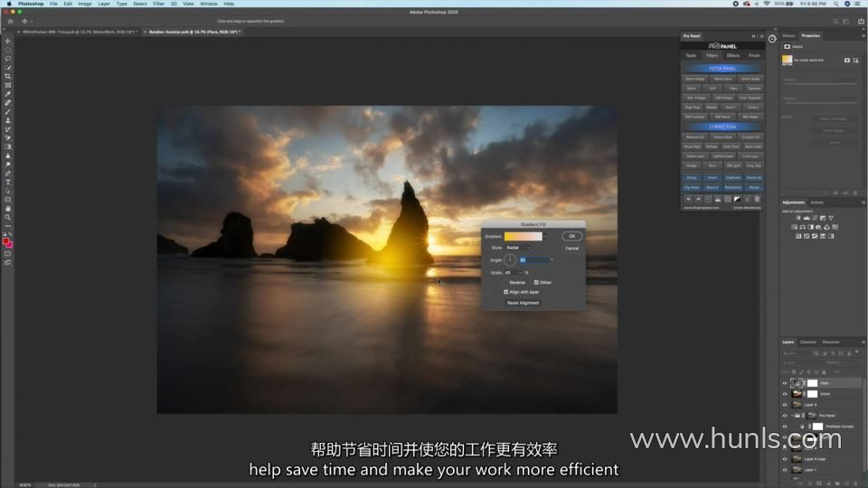The image size is (868, 488).
Task: Click the CORRECTION header button
Action: tap(722, 127)
